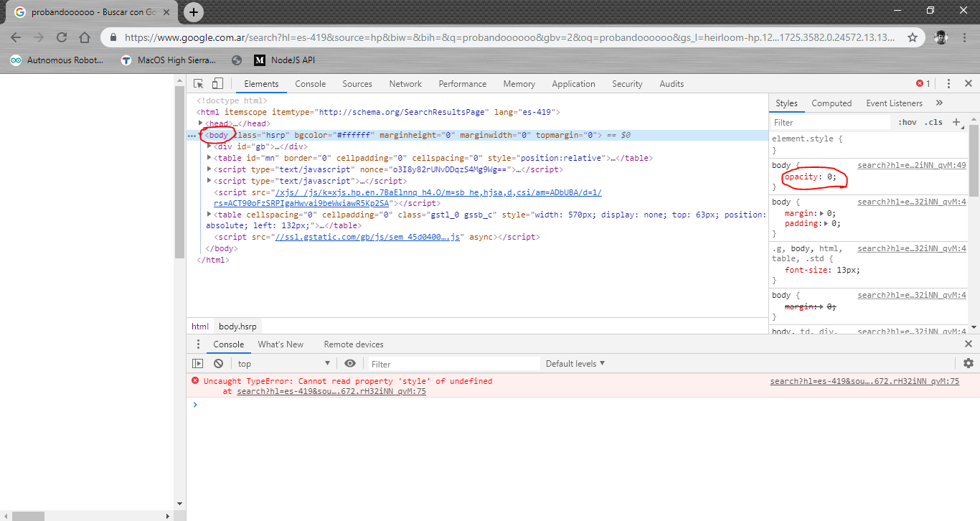Close the console drawer
The width and height of the screenshot is (980, 521).
tap(969, 344)
